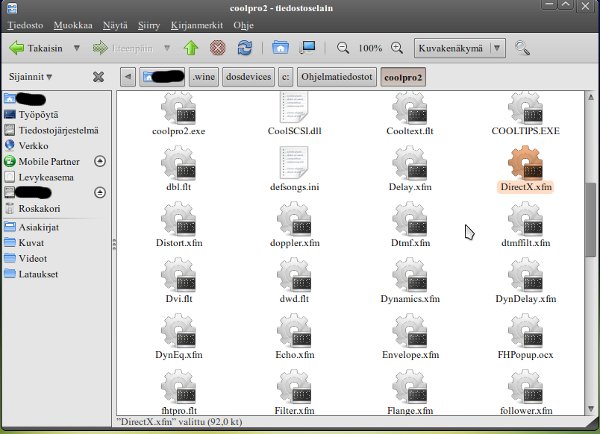The image size is (600, 434).
Task: Close the Sijainnit side pane
Action: pyautogui.click(x=98, y=77)
